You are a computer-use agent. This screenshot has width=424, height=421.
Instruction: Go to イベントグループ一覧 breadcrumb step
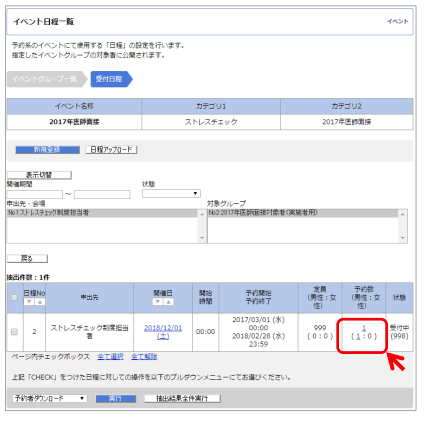(45, 79)
